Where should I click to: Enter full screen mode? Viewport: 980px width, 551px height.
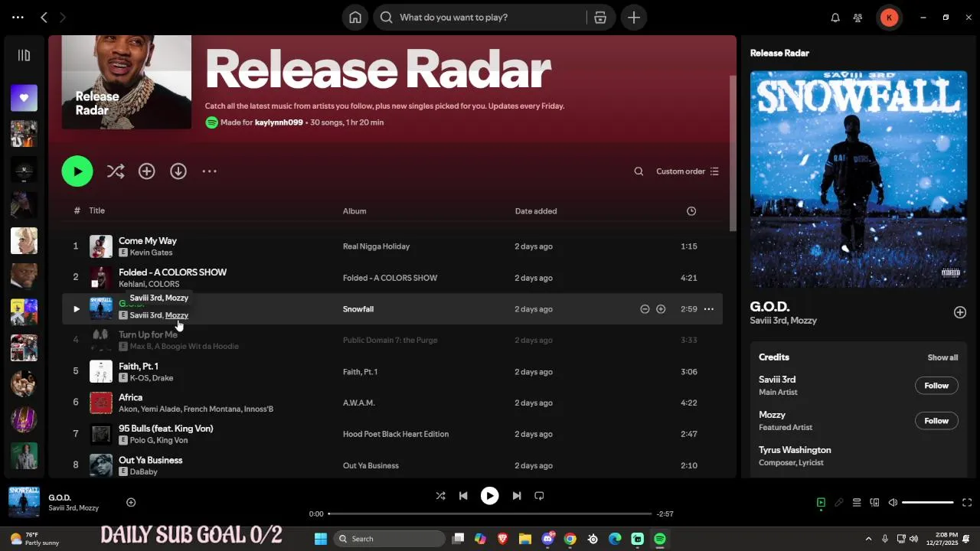967,503
